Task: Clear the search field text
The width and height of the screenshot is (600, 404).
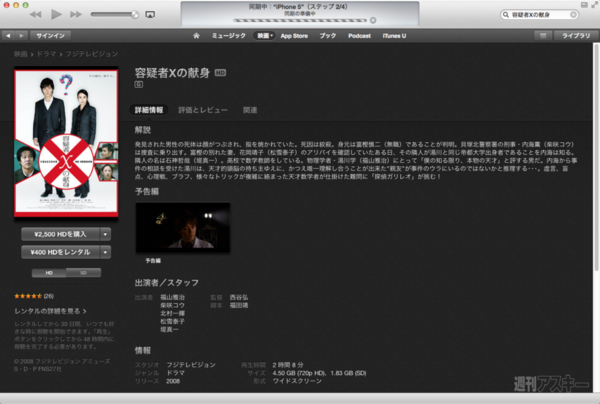Action: pyautogui.click(x=573, y=15)
